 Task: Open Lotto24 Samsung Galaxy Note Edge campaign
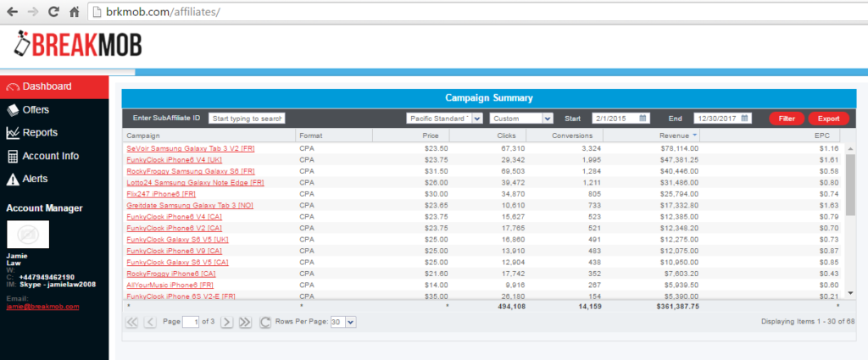pyautogui.click(x=195, y=182)
